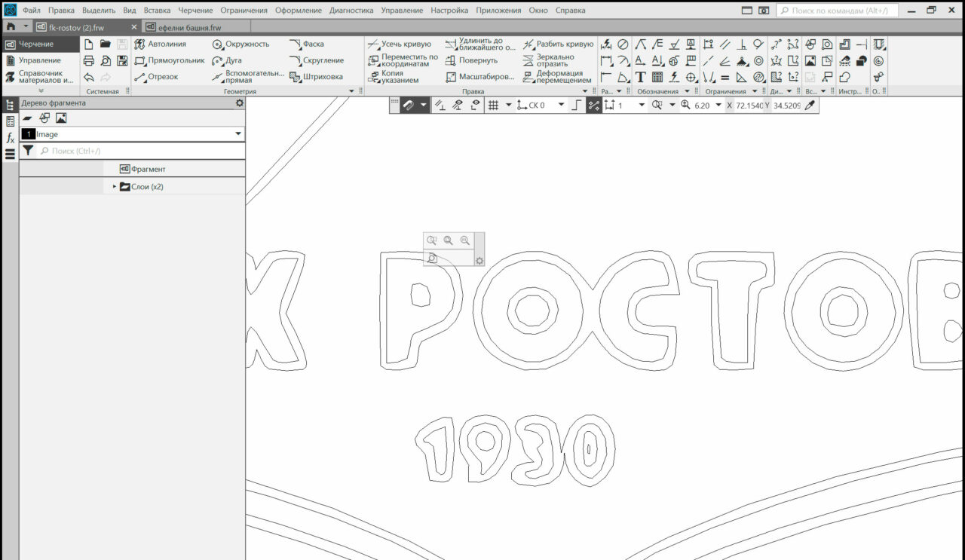Screen dimensions: 965x560
Task: Apply Зеркально отразить mirror tool
Action: [x=548, y=60]
